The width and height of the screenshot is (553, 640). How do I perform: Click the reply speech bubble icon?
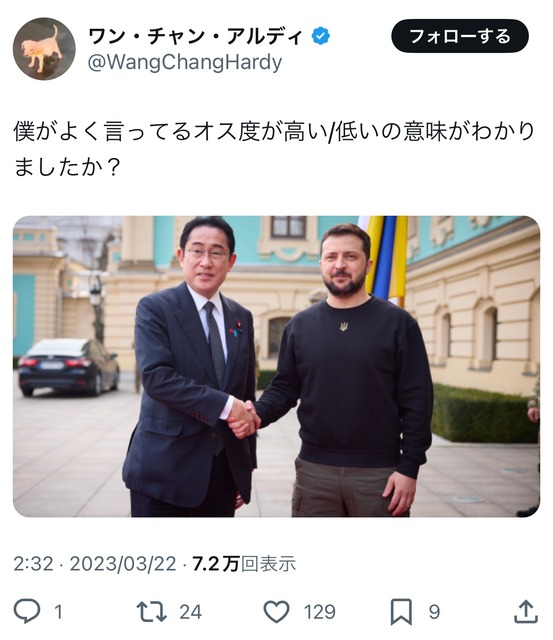[x=27, y=611]
